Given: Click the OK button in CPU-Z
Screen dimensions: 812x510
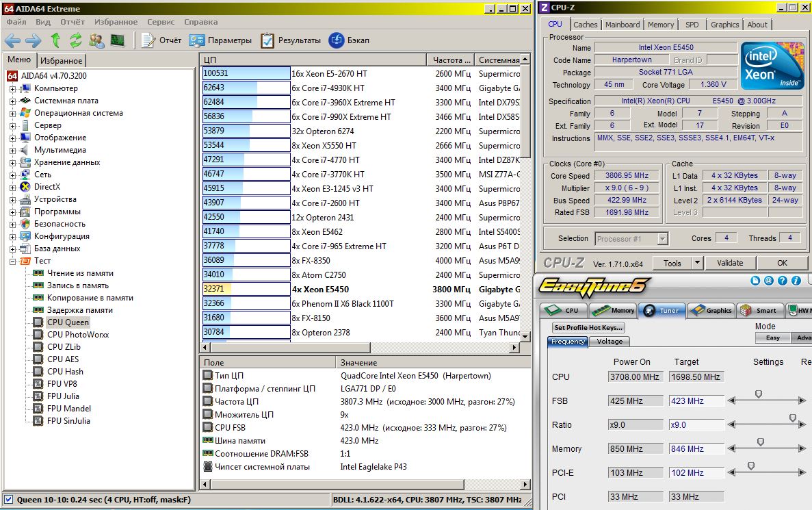Looking at the screenshot, I should (x=782, y=263).
